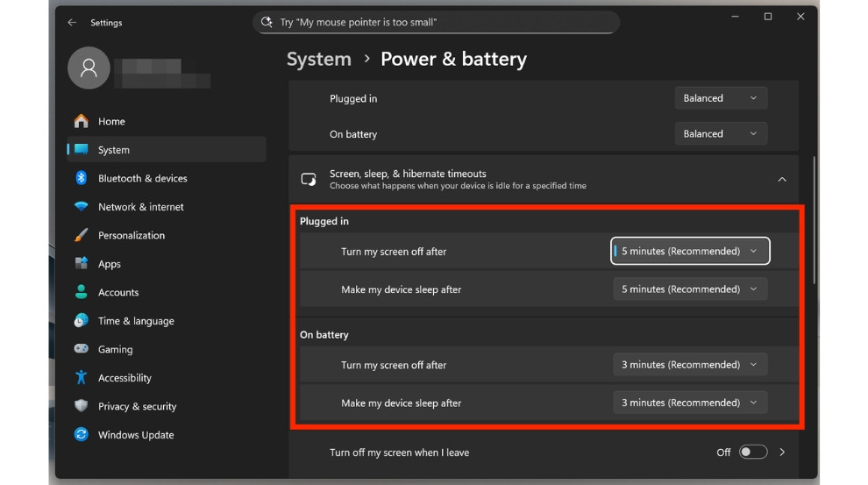Open On battery device sleep dropdown
This screenshot has width=868, height=485.
690,403
